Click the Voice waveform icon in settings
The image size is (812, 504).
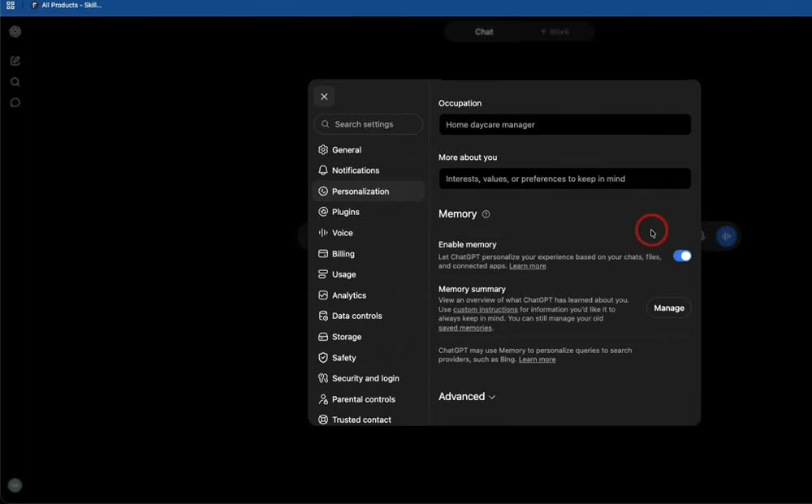(323, 233)
